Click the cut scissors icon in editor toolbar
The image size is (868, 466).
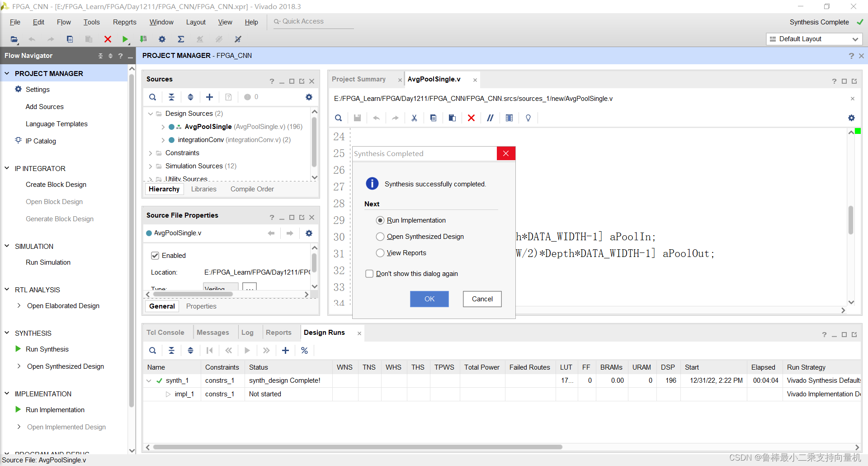[x=414, y=118]
